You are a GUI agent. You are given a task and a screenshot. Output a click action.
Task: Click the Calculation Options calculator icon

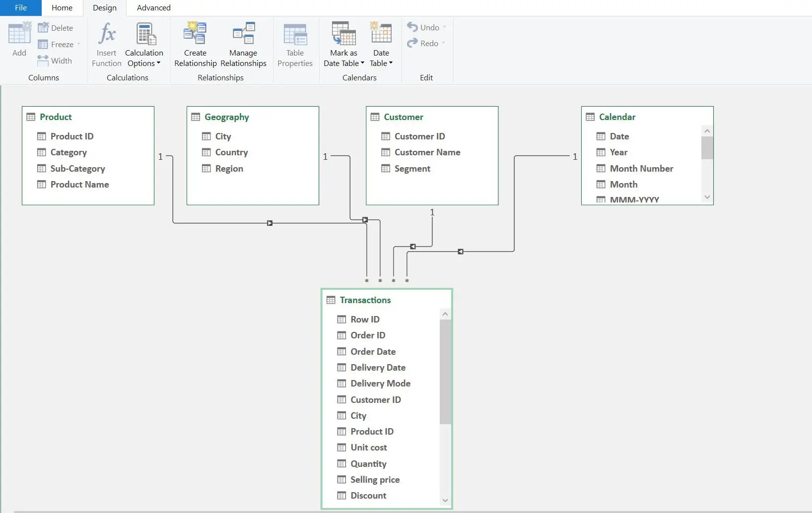coord(146,34)
